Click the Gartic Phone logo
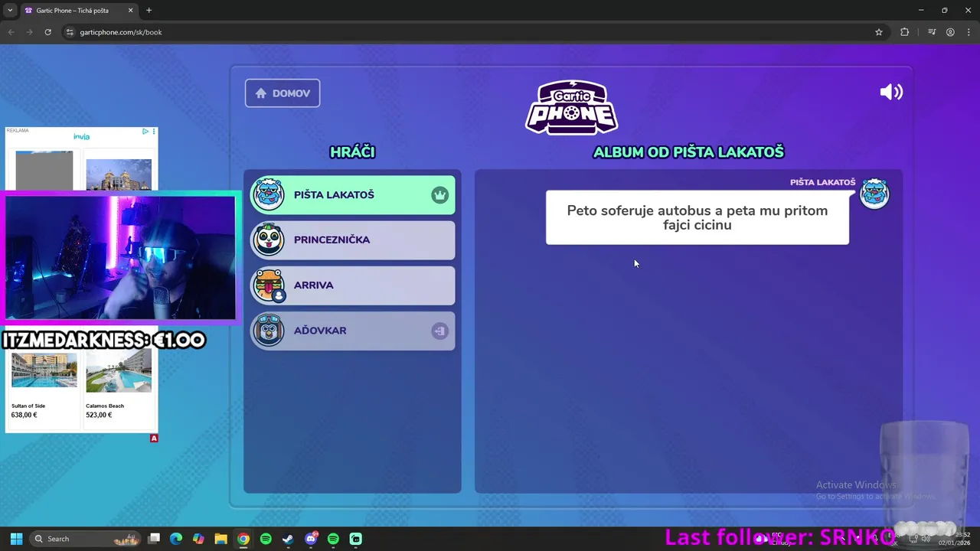The image size is (980, 551). [x=572, y=107]
